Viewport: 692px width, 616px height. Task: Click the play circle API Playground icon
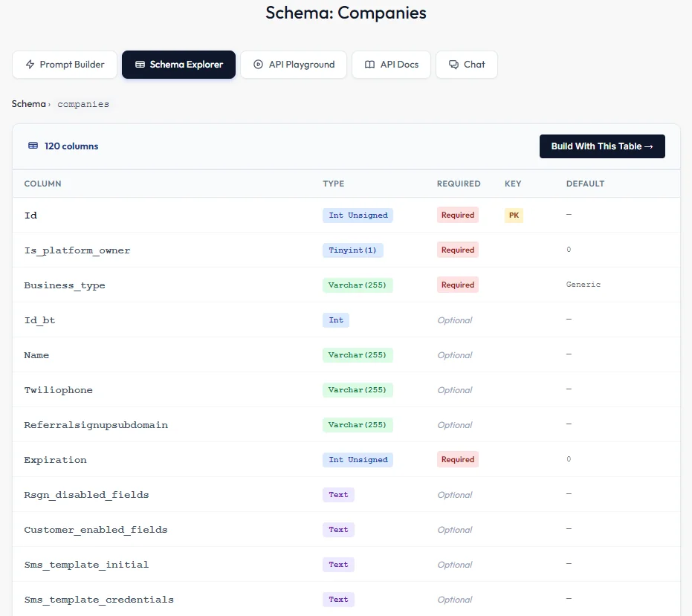pos(258,65)
